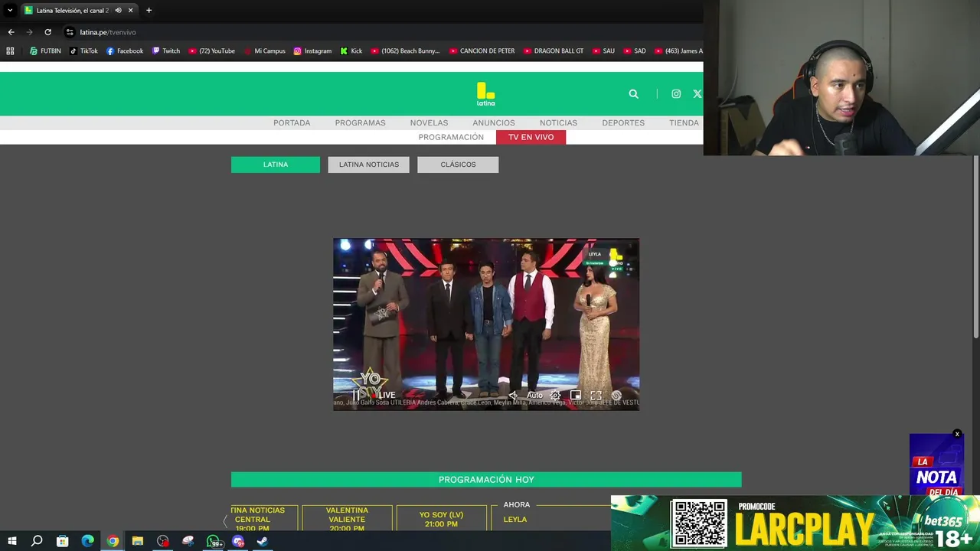Open Latina's Instagram icon in header
The width and height of the screenshot is (980, 551).
[x=676, y=93]
